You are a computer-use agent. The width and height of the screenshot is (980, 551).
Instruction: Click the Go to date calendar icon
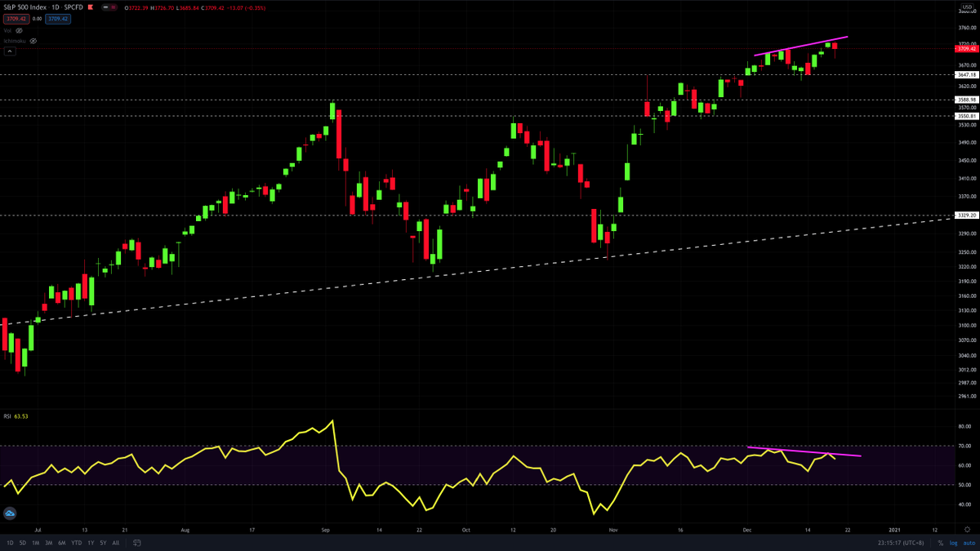pyautogui.click(x=137, y=543)
